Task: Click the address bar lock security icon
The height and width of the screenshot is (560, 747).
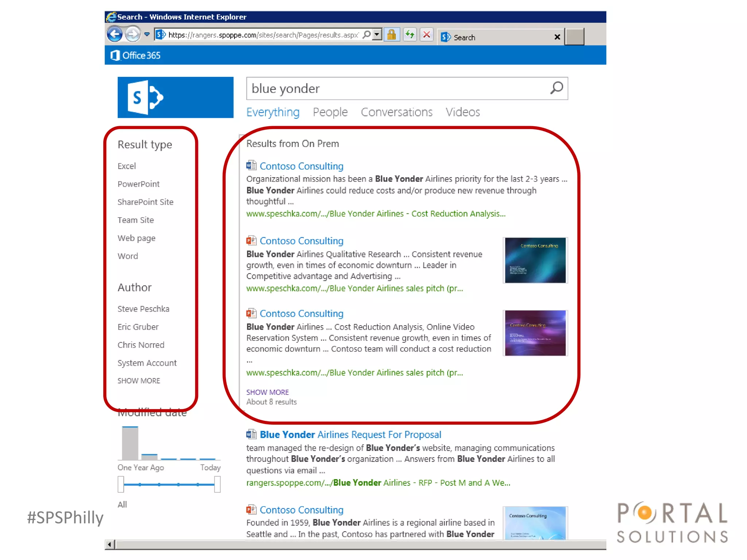Action: (x=391, y=35)
